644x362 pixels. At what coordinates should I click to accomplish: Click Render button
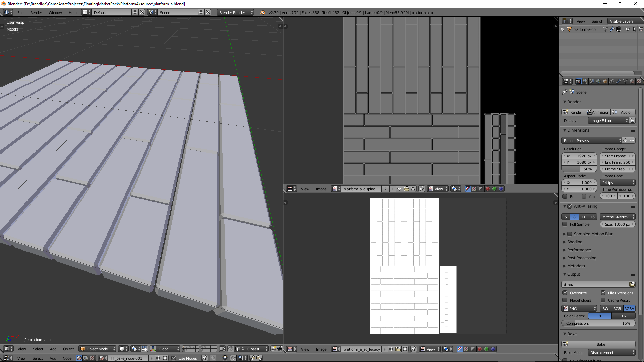[574, 112]
